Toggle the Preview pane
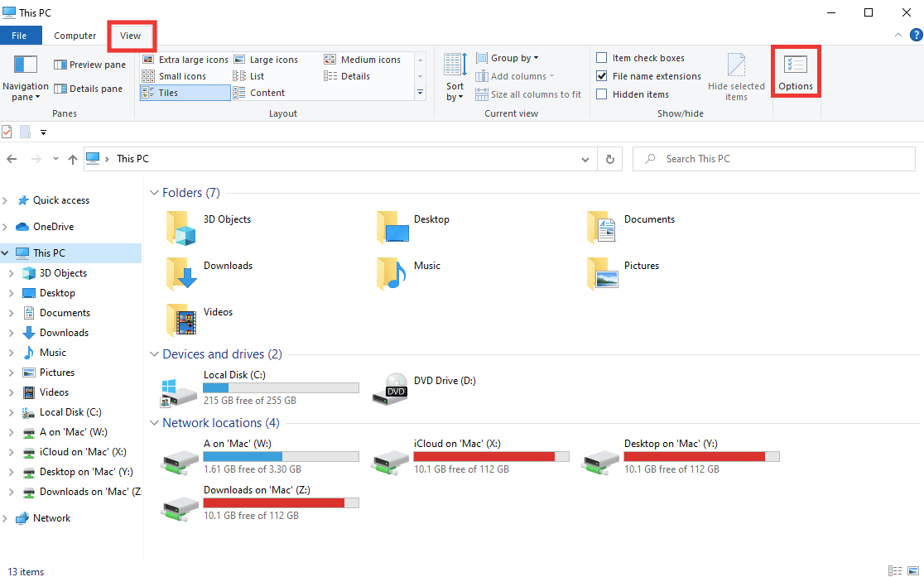 [x=89, y=65]
